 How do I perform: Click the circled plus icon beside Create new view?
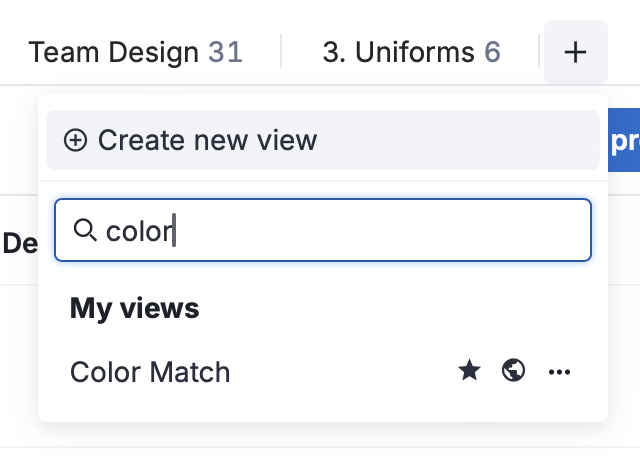tap(75, 140)
